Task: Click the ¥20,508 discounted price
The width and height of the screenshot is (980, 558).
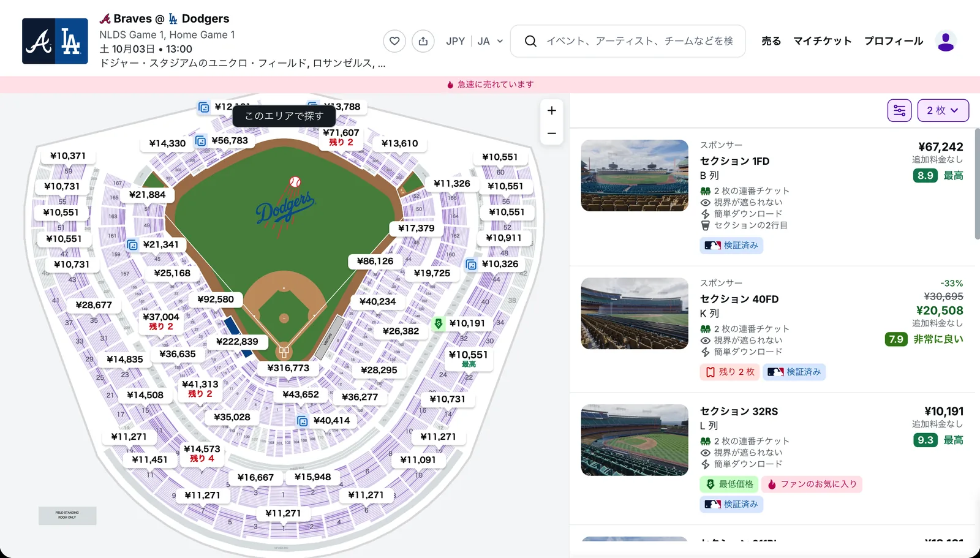Action: pyautogui.click(x=940, y=311)
